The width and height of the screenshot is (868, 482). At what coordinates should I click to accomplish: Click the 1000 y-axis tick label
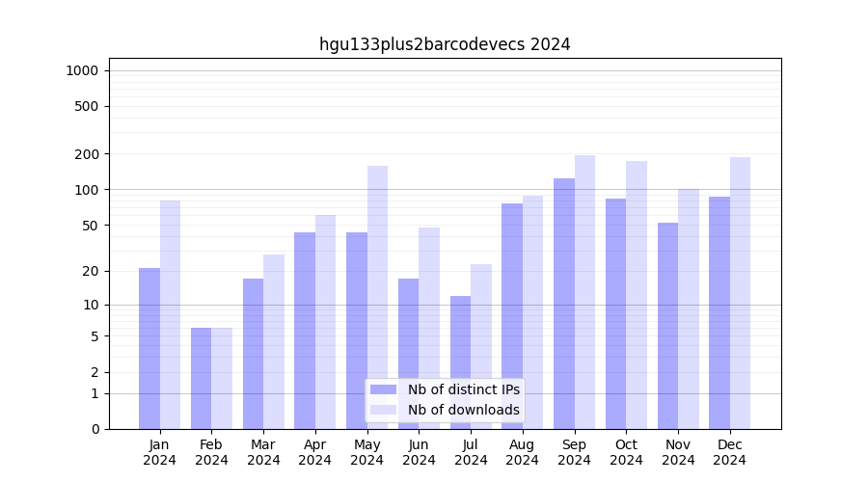(x=82, y=70)
